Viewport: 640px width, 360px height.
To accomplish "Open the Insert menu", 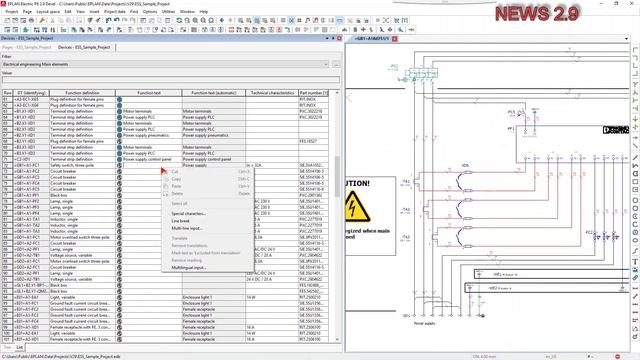I will coord(94,11).
